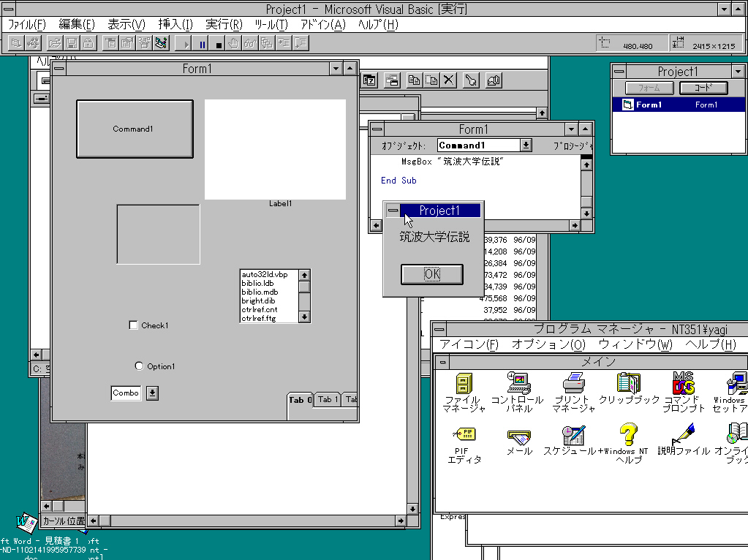Lock controls with the padlock toolbar icon
Viewport: 748px width, 560px height.
coord(88,42)
